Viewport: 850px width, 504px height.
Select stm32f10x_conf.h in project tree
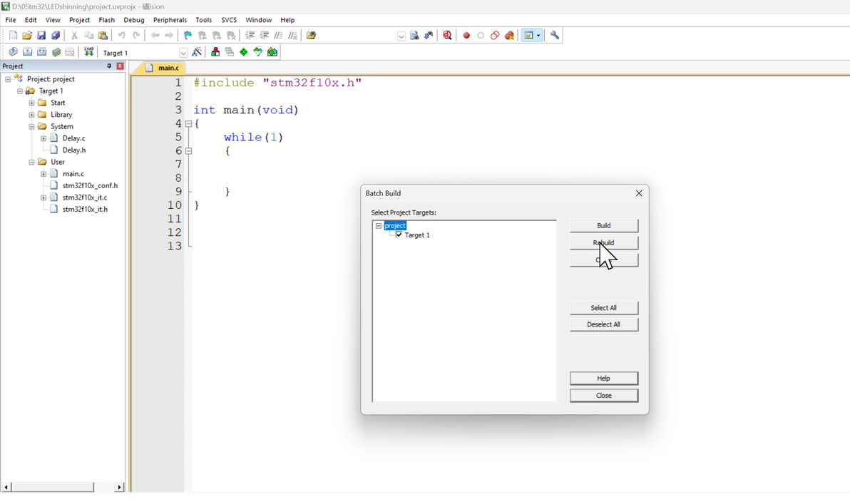[x=90, y=186]
